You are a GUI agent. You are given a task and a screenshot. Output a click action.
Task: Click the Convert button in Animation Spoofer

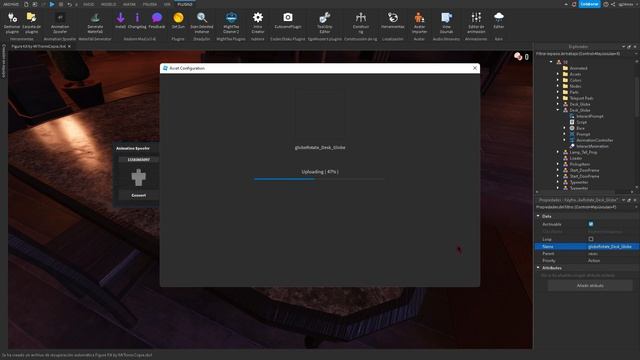(x=138, y=195)
